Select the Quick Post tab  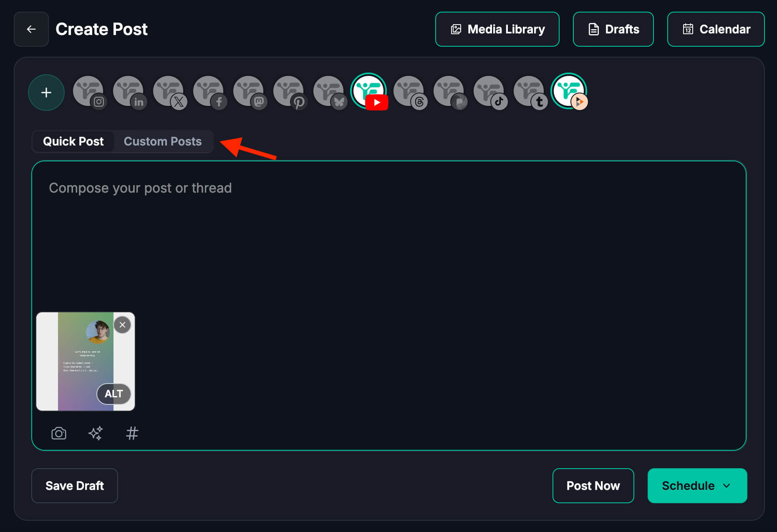click(73, 141)
